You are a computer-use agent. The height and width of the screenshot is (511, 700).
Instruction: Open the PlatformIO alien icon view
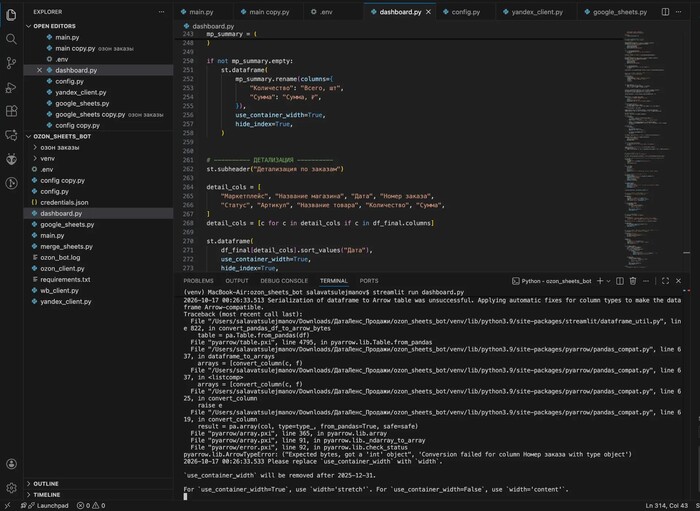[x=12, y=159]
